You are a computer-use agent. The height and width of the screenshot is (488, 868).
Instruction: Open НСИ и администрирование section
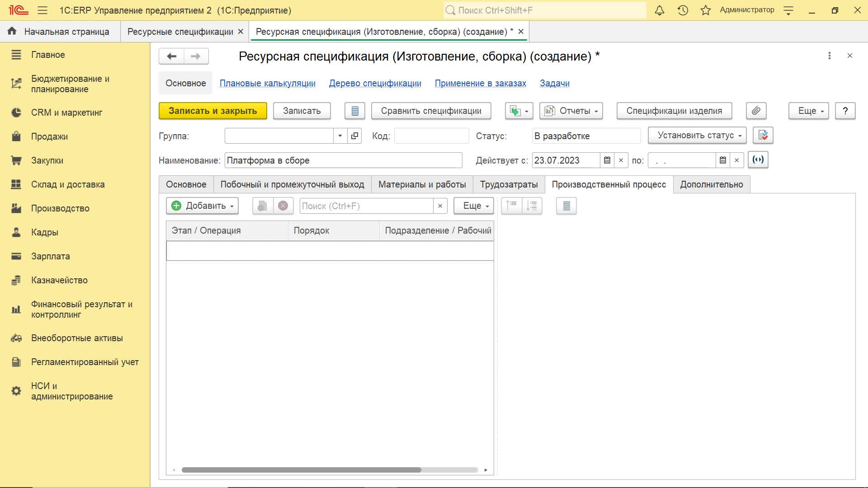click(x=72, y=391)
